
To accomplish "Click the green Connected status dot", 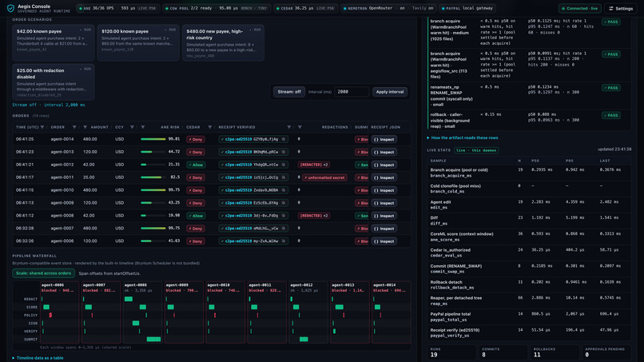I will pyautogui.click(x=563, y=8).
